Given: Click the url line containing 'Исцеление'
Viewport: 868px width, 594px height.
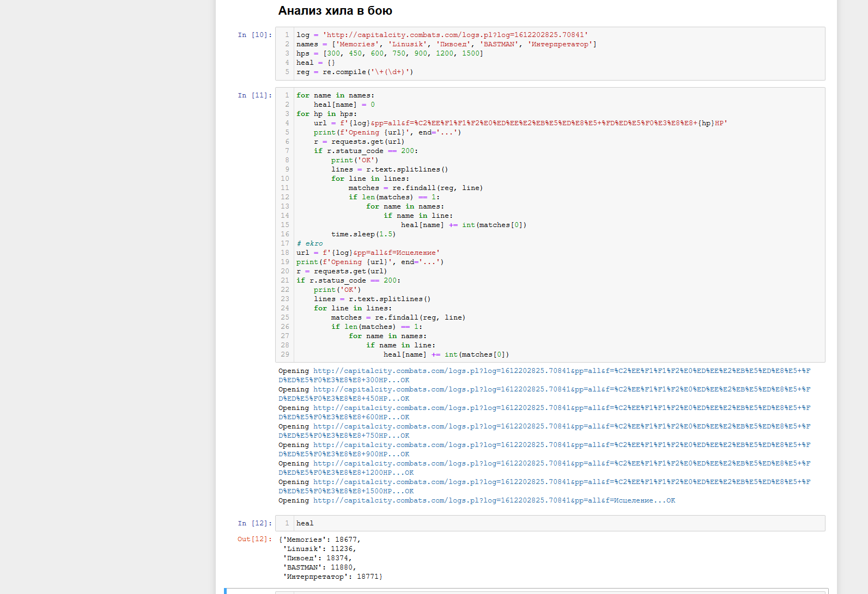Looking at the screenshot, I should 368,253.
